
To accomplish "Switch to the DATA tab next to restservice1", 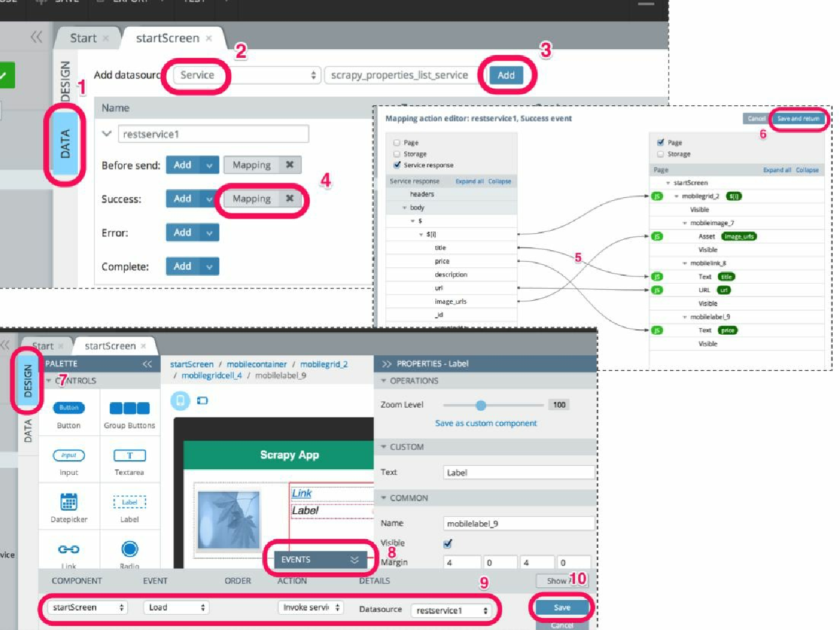I will coord(65,144).
